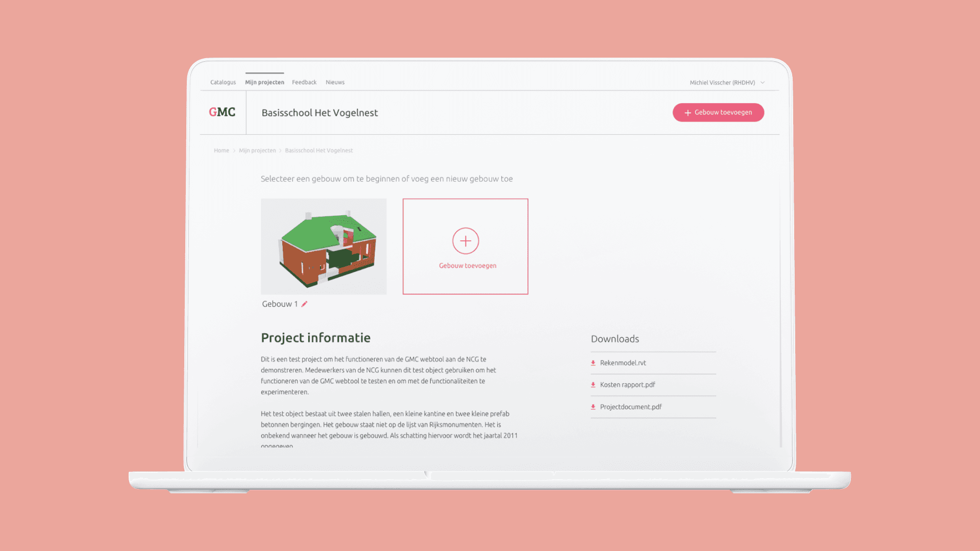Open the Michiel Visscher (RHDHV) account menu
This screenshot has height=551, width=980.
click(x=722, y=83)
